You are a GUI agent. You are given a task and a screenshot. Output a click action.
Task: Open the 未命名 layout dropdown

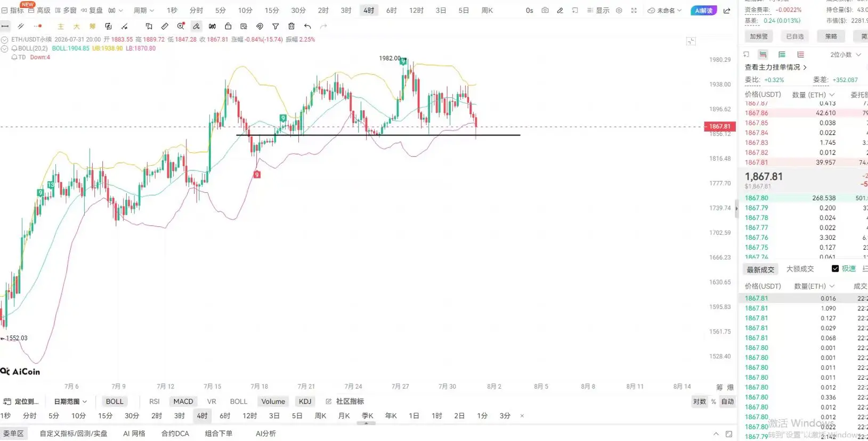pos(664,11)
